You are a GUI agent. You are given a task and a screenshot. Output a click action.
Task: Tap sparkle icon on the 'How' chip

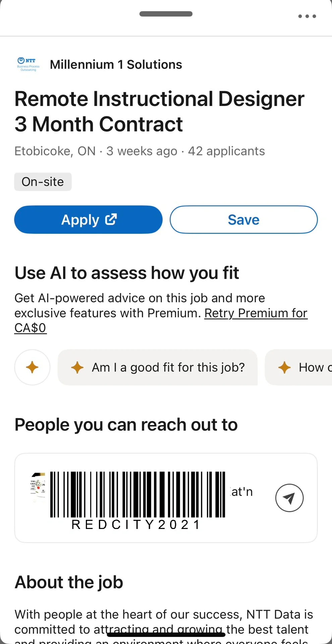pos(284,367)
